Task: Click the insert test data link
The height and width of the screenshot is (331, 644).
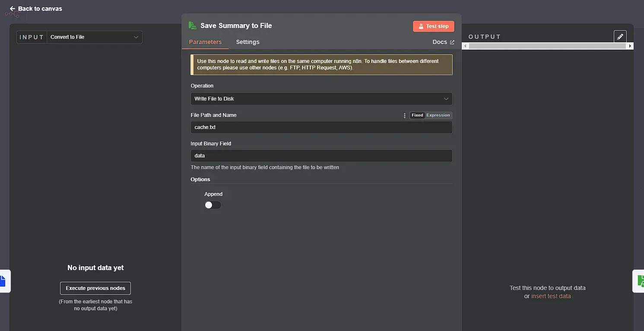Action: point(551,296)
